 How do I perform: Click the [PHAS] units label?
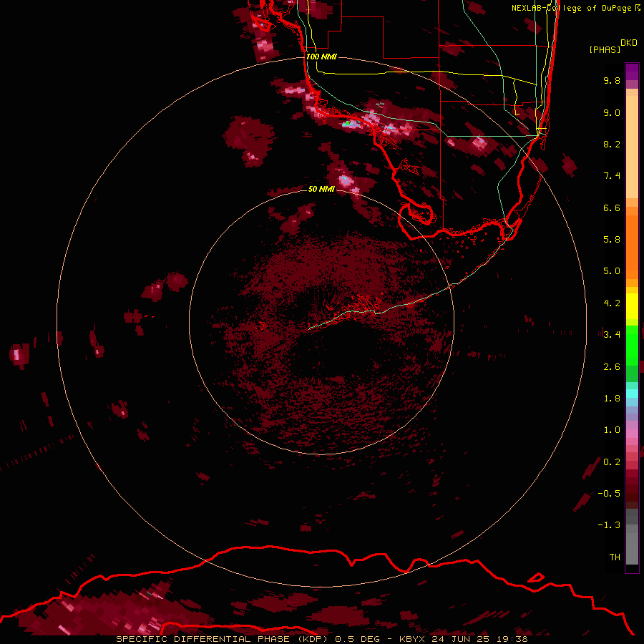(x=605, y=49)
